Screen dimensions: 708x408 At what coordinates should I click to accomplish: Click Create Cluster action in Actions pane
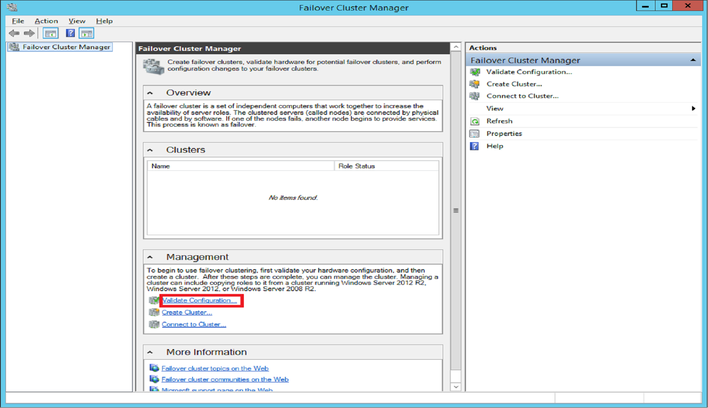click(x=514, y=84)
